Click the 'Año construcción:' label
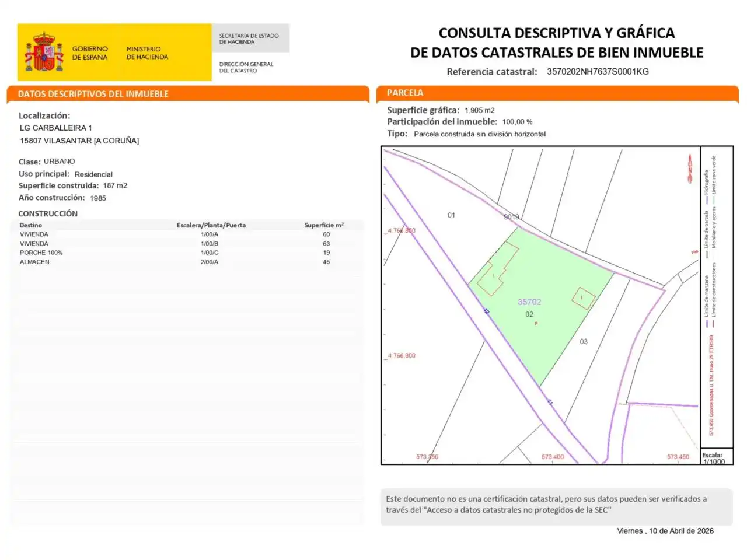The image size is (747, 560). (51, 198)
